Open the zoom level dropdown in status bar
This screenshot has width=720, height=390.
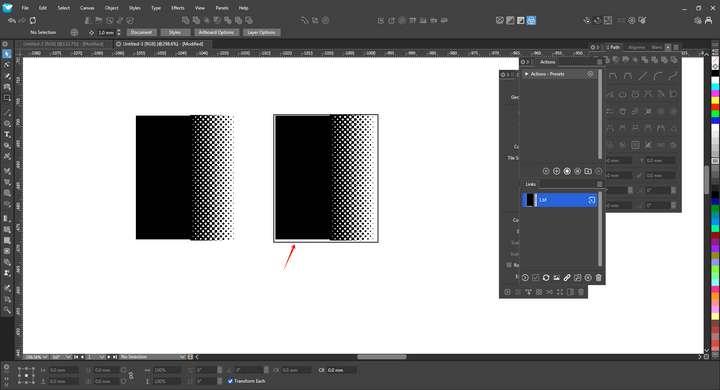point(36,357)
